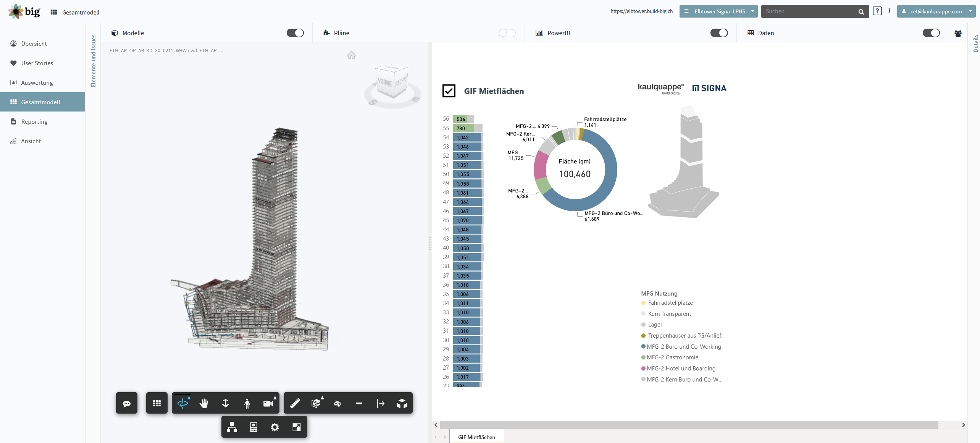Toggle the Daten panel switch

pyautogui.click(x=932, y=33)
